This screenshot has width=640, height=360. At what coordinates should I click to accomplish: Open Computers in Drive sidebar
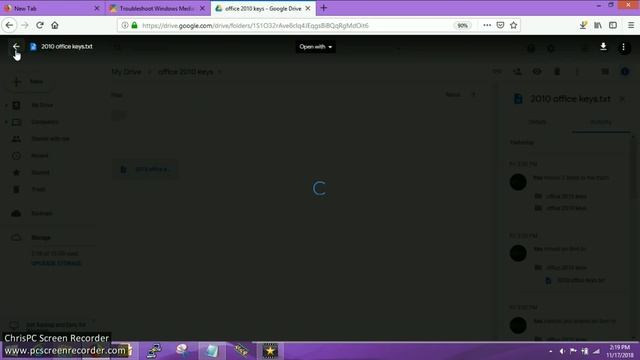(x=44, y=122)
